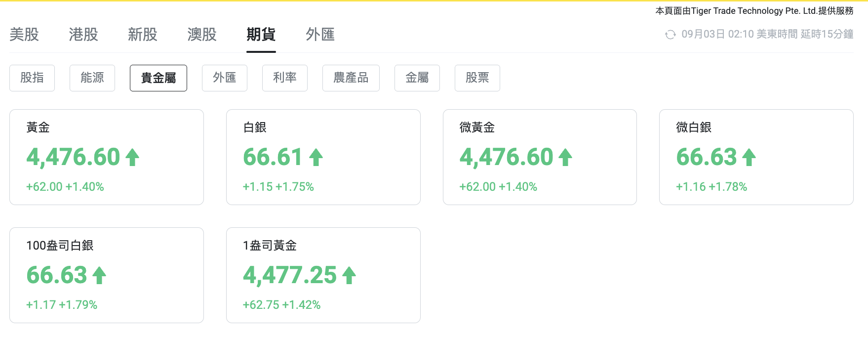Select the 股票 category filter
This screenshot has width=868, height=338.
[477, 78]
